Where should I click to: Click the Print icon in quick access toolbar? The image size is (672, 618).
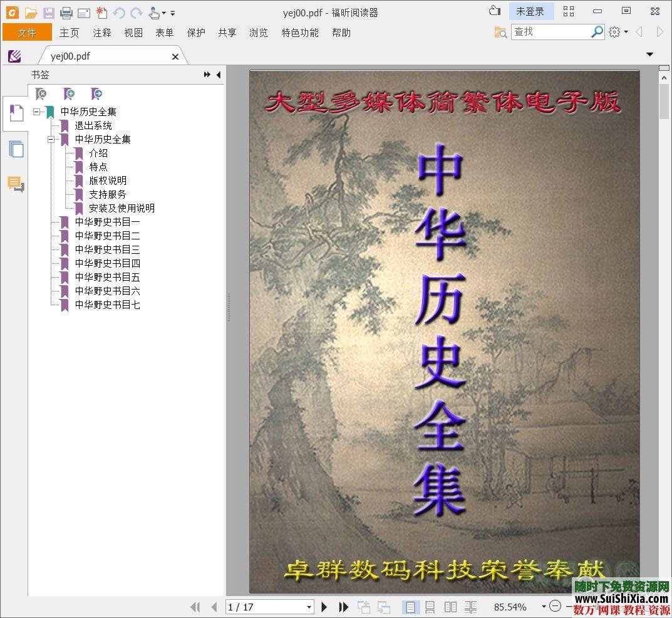66,12
